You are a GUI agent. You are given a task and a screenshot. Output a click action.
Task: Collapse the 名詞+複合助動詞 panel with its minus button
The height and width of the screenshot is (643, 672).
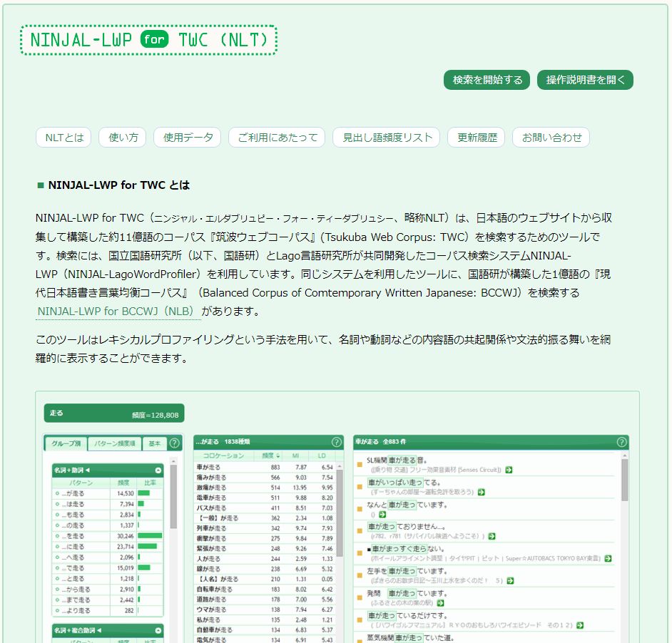click(x=158, y=629)
